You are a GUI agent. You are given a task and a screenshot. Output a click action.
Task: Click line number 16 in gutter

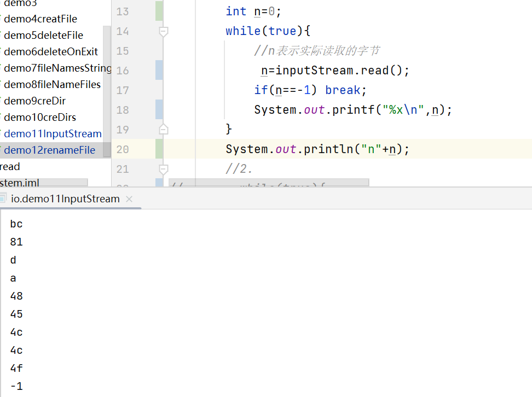[x=123, y=71]
